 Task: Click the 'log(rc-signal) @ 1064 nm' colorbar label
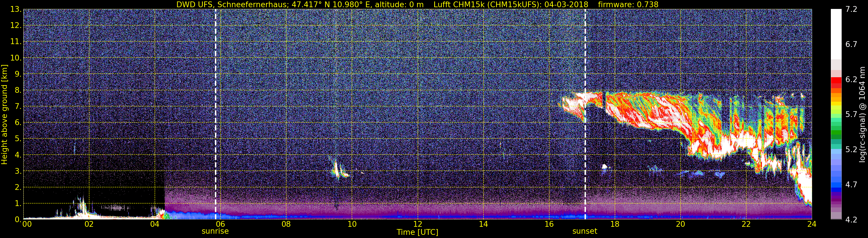[x=863, y=115]
